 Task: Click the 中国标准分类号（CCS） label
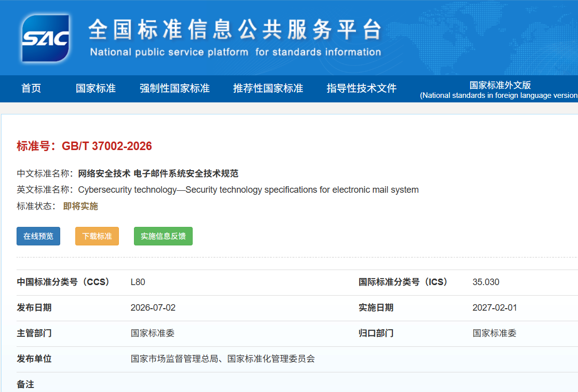[x=63, y=282]
